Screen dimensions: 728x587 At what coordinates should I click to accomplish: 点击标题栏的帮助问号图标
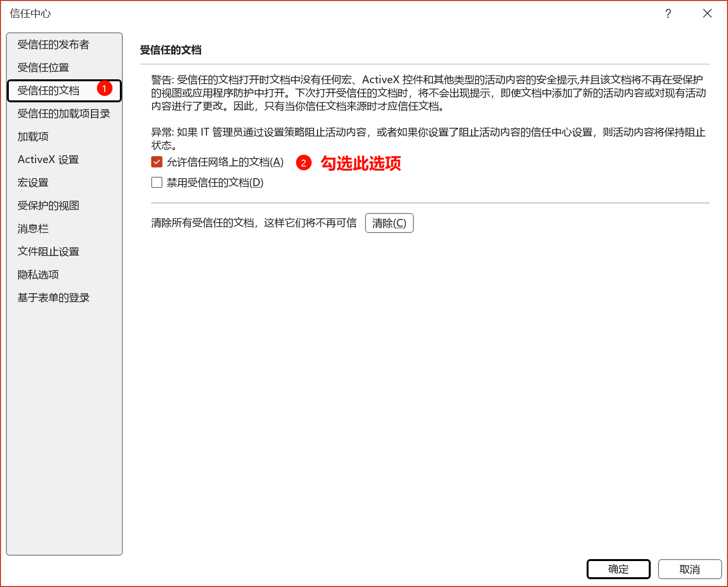click(x=668, y=14)
